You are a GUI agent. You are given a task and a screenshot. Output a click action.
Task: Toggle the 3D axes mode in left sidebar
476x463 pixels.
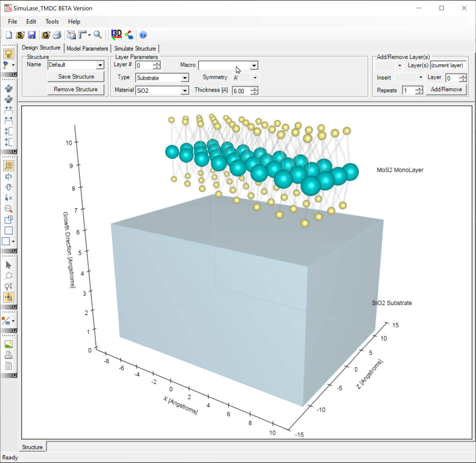coord(9,166)
